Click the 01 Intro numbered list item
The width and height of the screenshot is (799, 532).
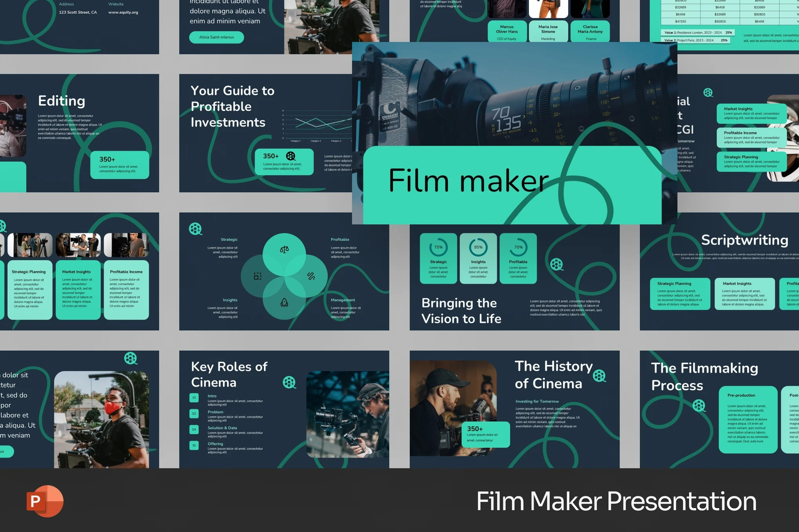(x=194, y=398)
